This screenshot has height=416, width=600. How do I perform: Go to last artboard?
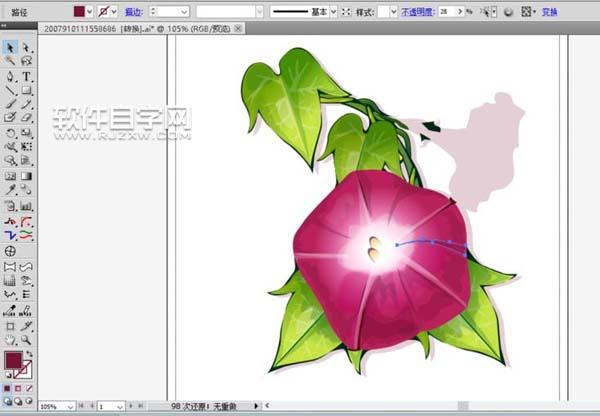pyautogui.click(x=140, y=406)
